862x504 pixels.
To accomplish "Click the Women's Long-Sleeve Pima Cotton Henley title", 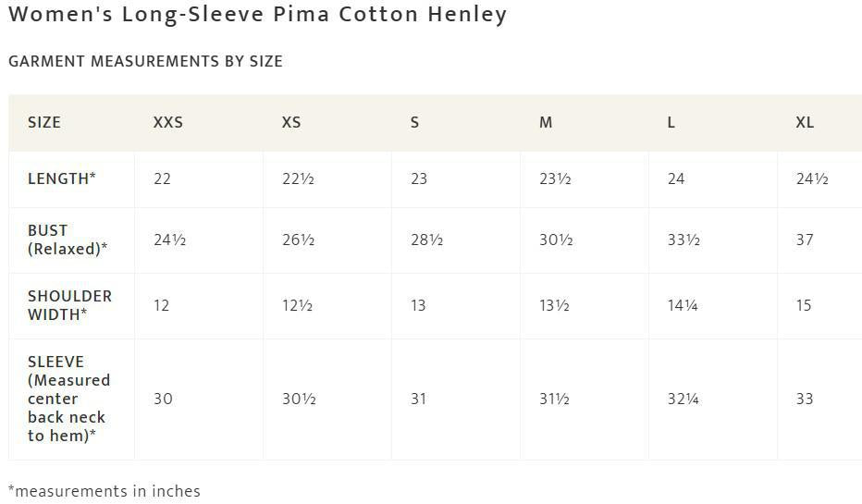I will 258,15.
